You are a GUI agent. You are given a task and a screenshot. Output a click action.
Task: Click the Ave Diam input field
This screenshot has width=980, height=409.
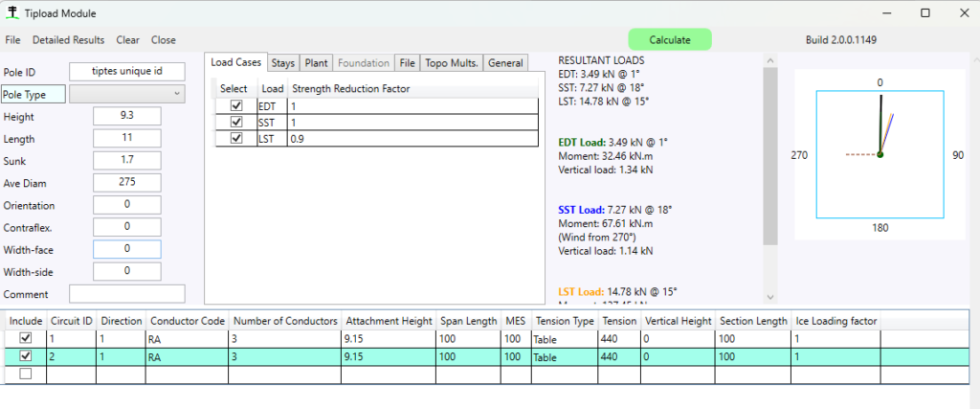pos(126,182)
